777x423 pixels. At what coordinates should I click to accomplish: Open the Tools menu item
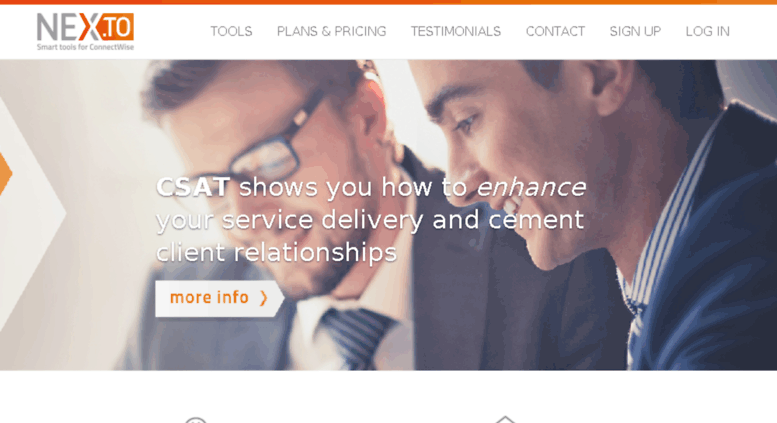231,32
